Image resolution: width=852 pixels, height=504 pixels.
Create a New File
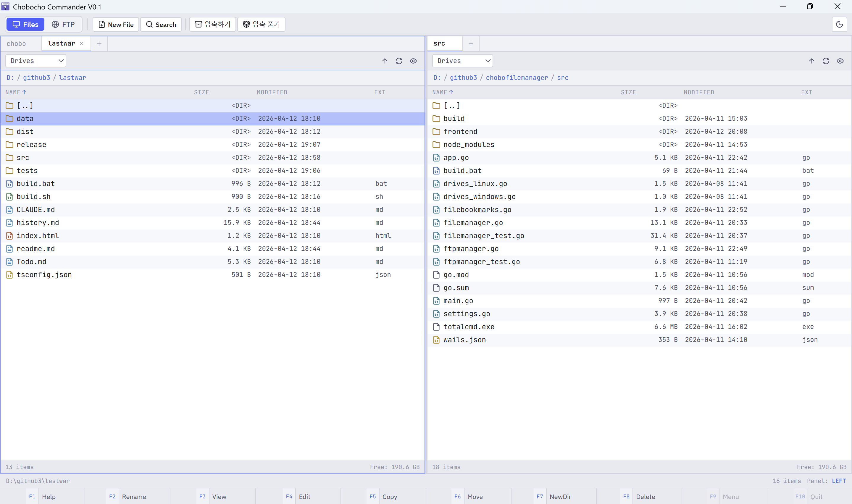coord(116,25)
